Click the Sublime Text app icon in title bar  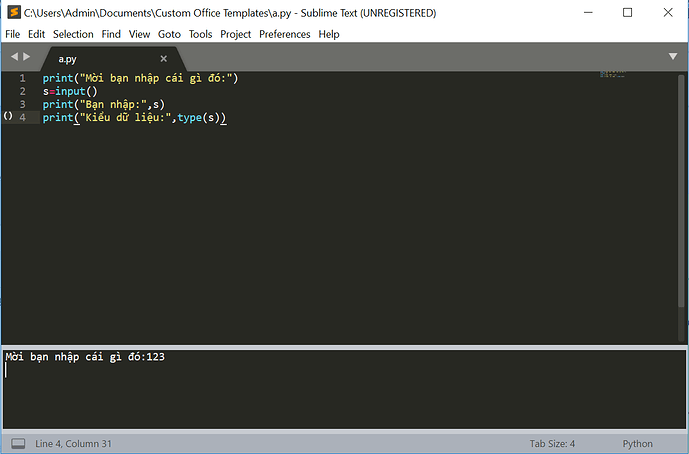(x=12, y=12)
